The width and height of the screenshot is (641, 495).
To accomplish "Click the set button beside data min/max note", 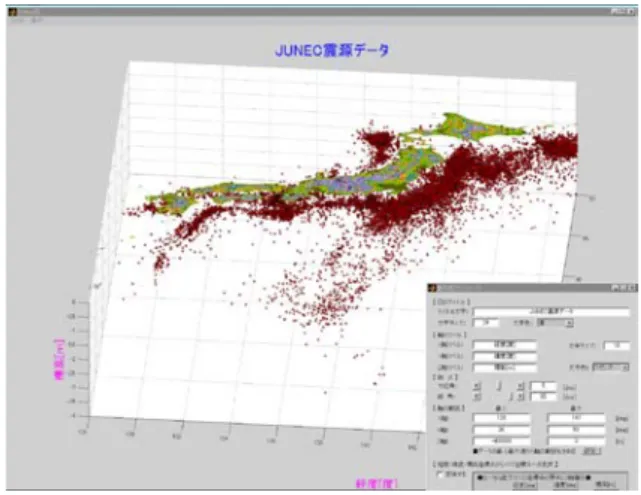I will tap(592, 451).
